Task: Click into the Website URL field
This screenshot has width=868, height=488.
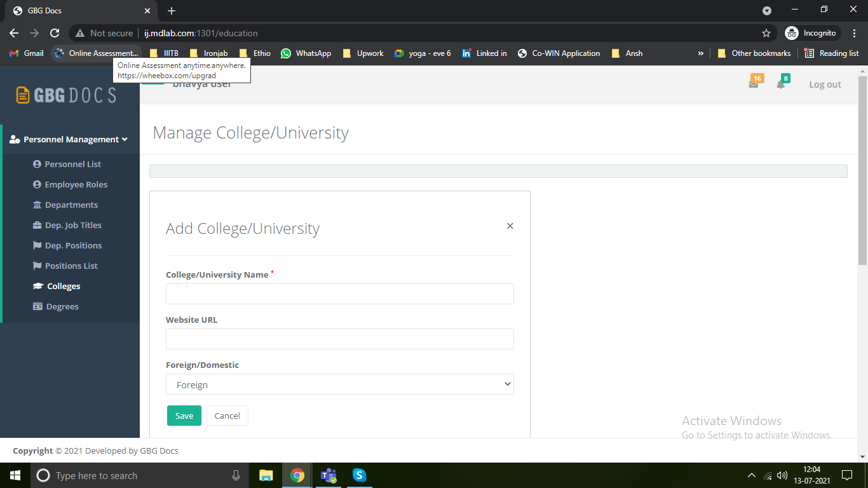Action: click(x=340, y=339)
